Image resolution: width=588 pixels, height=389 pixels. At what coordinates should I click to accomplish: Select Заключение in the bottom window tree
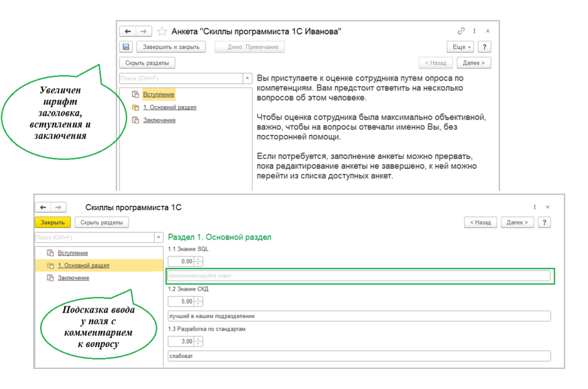[x=73, y=278]
